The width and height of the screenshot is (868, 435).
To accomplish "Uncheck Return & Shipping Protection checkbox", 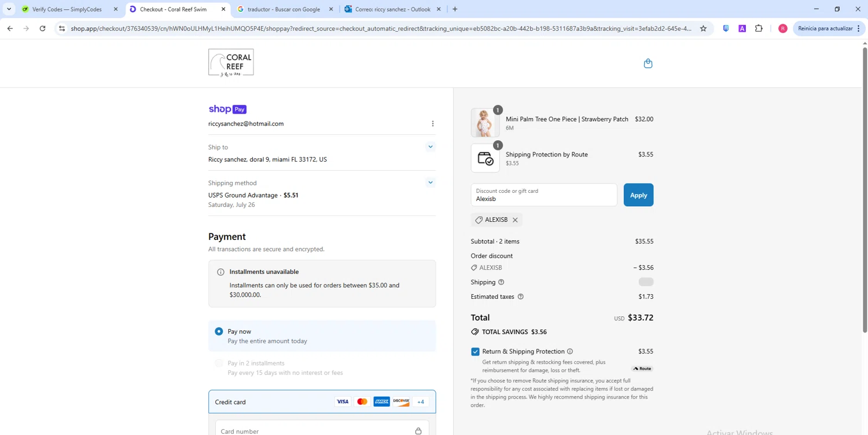I will coord(475,352).
